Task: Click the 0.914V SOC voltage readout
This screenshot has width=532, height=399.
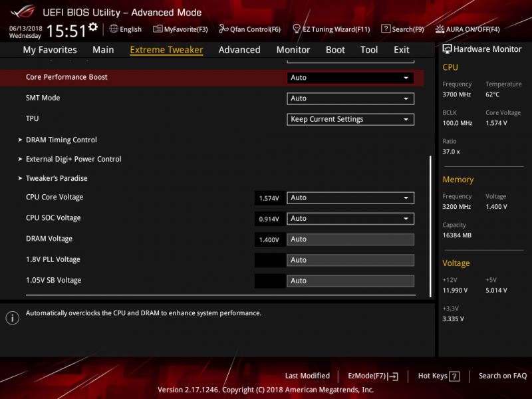Action: click(x=269, y=219)
